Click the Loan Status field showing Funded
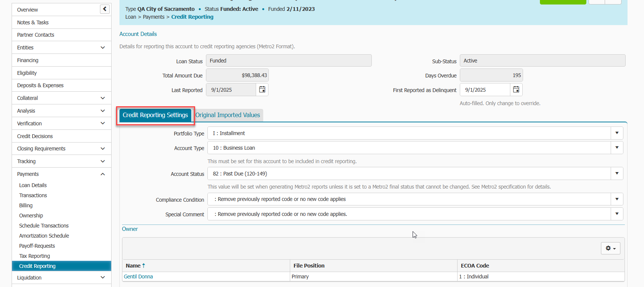 pyautogui.click(x=289, y=61)
